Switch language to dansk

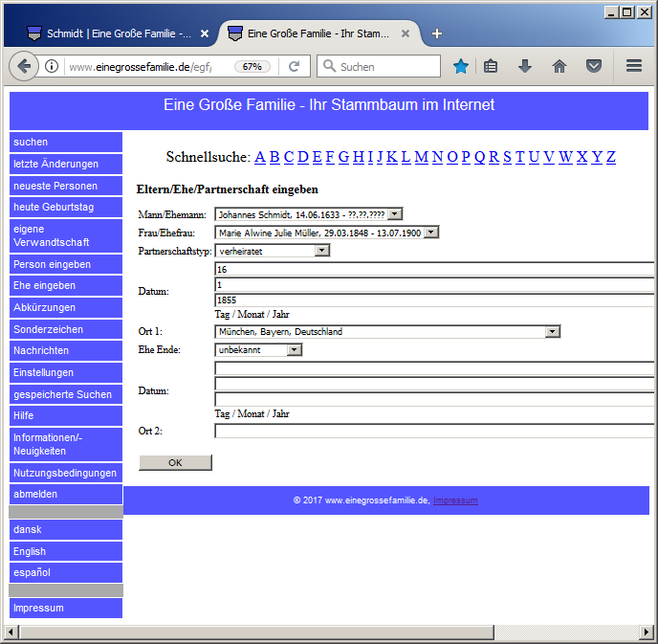coord(66,529)
